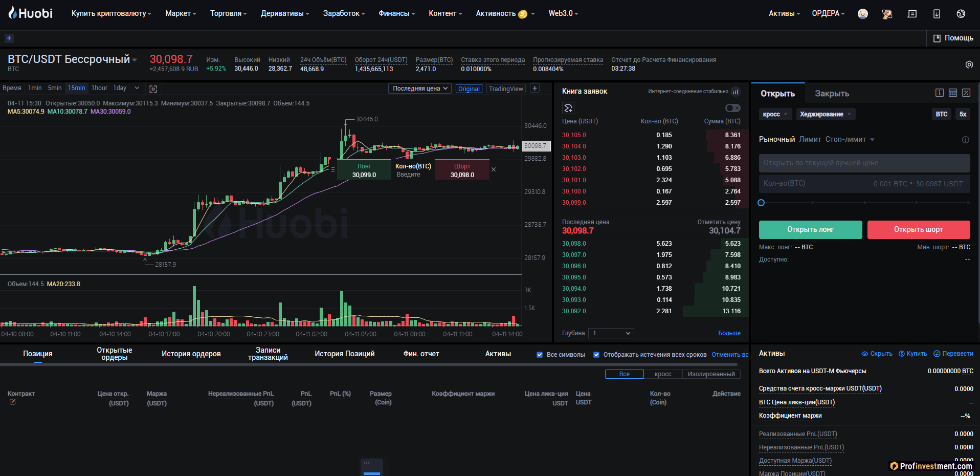Toggle chart fullscreen icon

153,89
